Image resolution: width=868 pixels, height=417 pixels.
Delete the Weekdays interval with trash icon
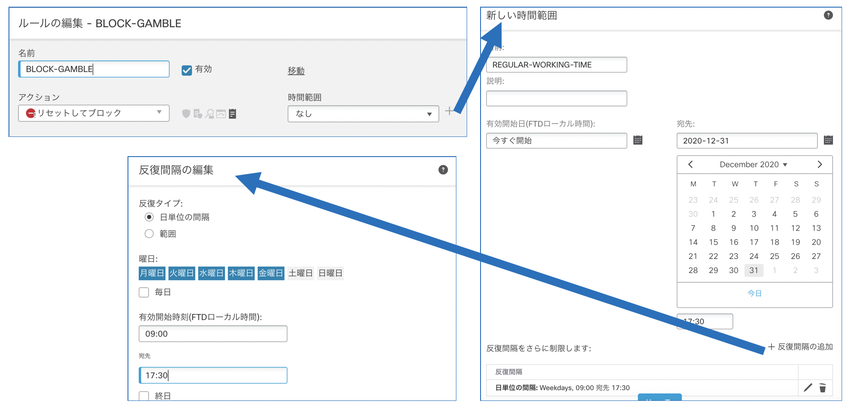822,387
